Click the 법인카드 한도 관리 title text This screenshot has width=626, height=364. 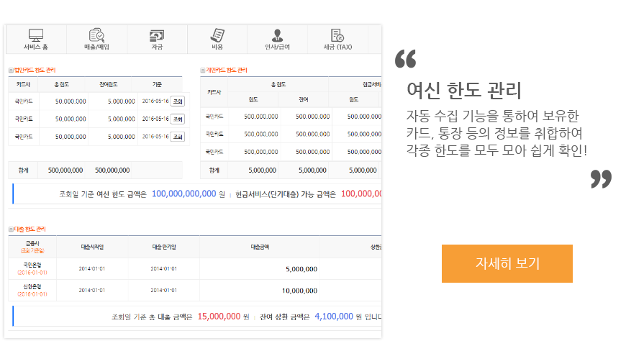[35, 70]
